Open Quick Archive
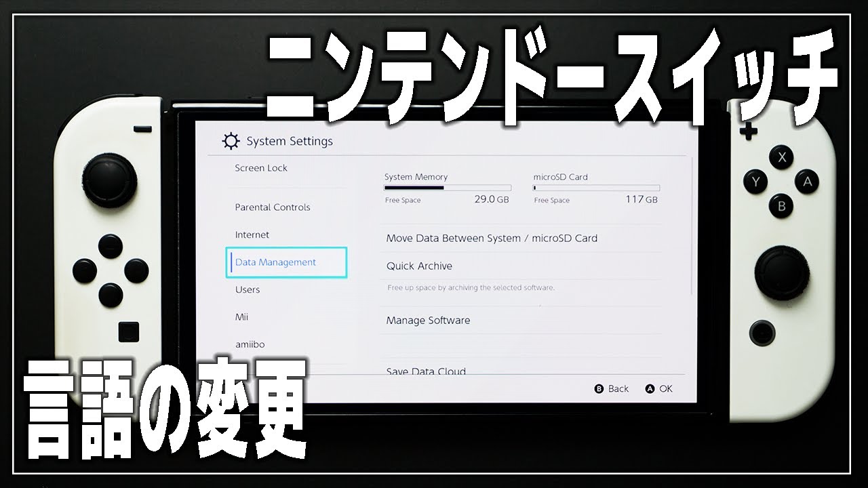The height and width of the screenshot is (488, 868). point(418,266)
